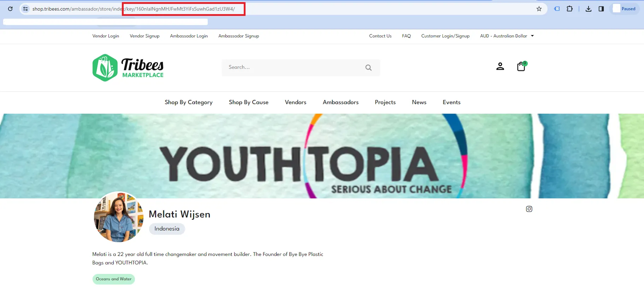644x293 pixels.
Task: Open the Projects menu item
Action: point(385,102)
